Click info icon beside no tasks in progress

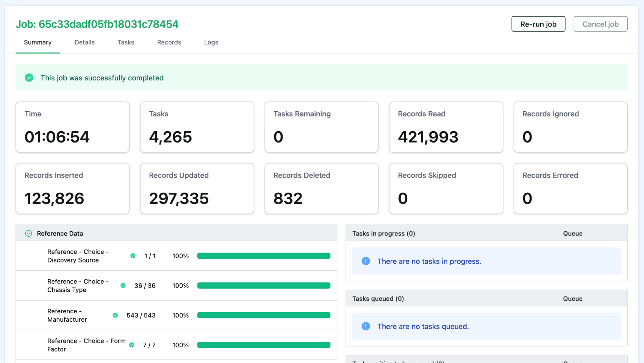pyautogui.click(x=366, y=261)
